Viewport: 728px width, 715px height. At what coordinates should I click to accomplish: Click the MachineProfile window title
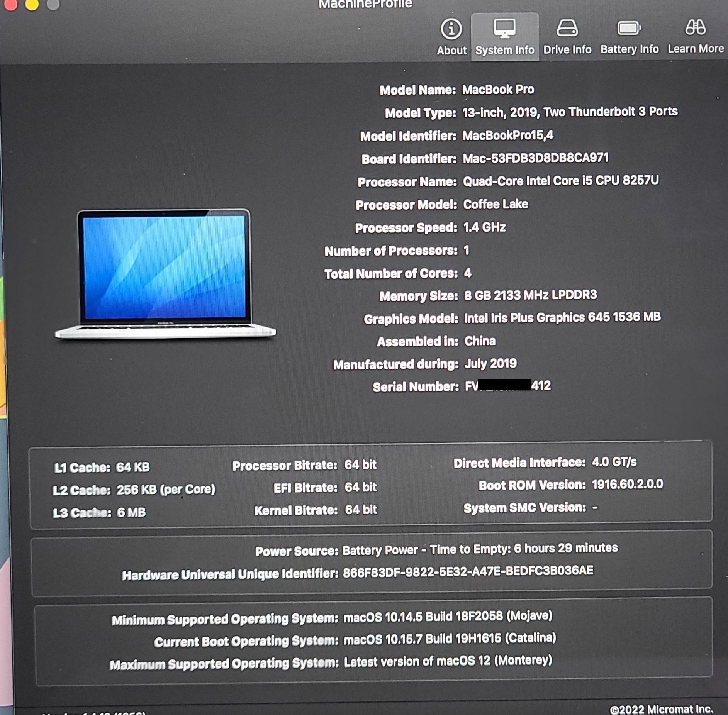pos(365,4)
